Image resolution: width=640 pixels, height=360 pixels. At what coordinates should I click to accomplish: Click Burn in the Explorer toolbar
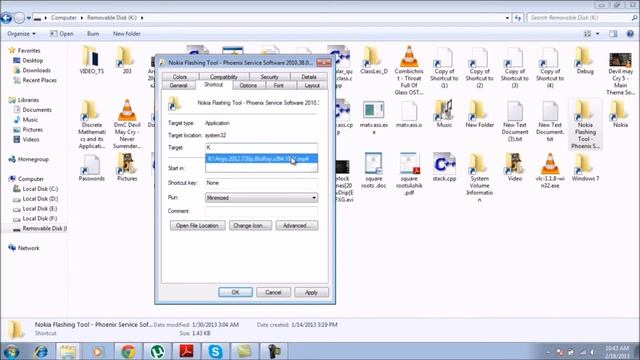93,34
